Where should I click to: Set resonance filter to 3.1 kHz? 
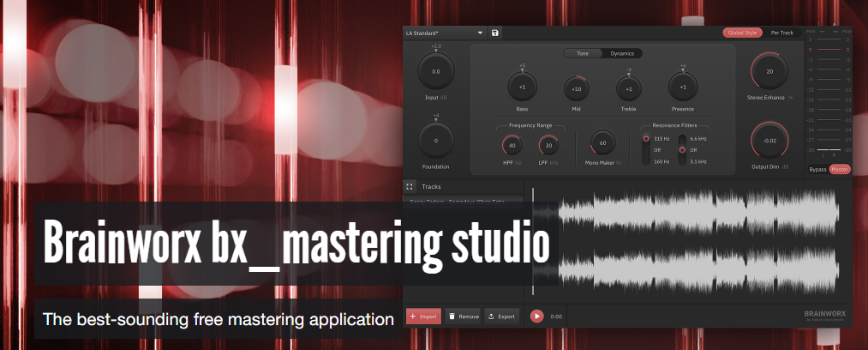[x=698, y=162]
